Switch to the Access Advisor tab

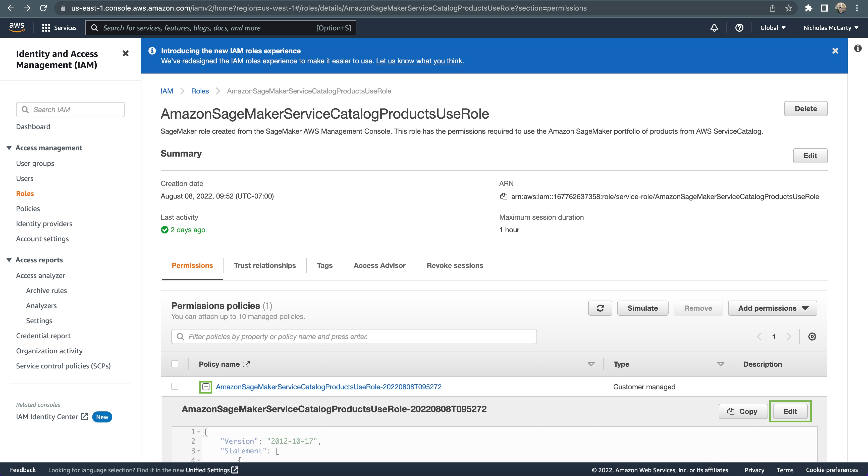(x=379, y=266)
